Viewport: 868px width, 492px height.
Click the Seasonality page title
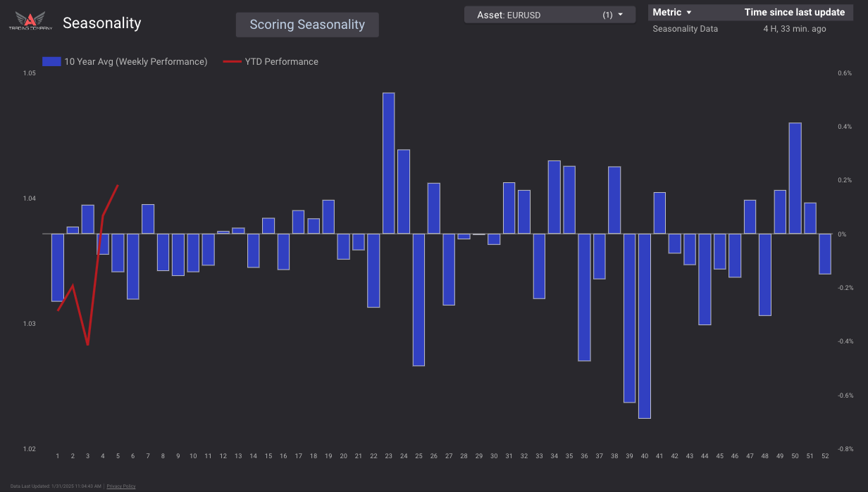click(101, 23)
